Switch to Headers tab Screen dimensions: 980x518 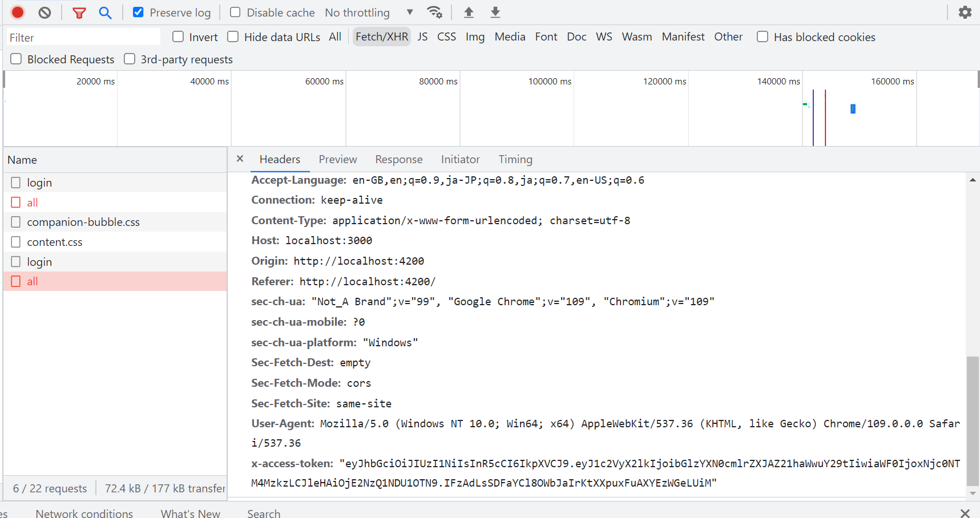click(x=280, y=159)
